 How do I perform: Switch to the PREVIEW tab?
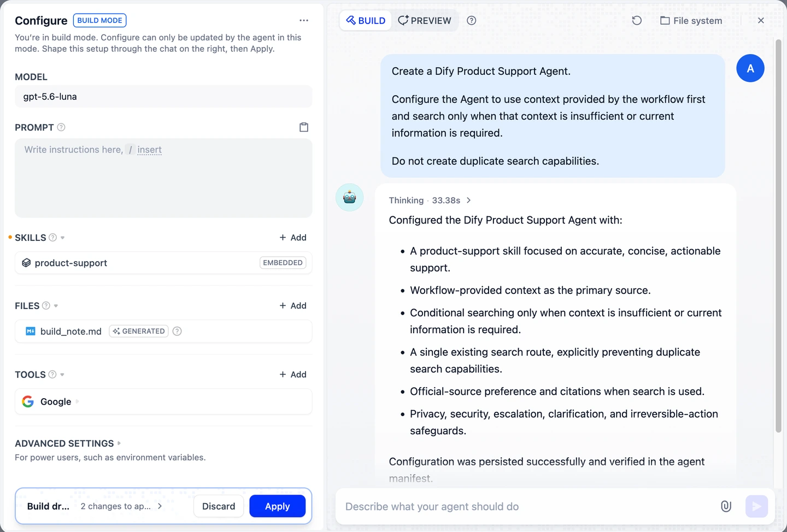[425, 20]
